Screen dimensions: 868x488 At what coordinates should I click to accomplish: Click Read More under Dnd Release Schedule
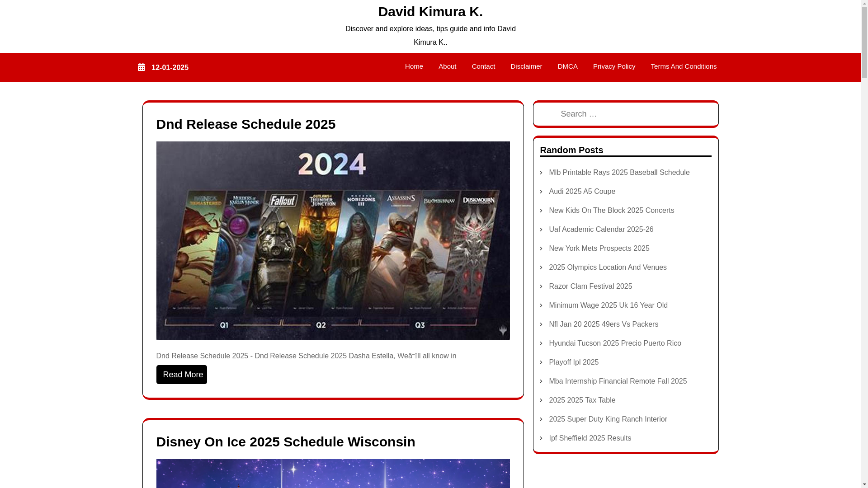pyautogui.click(x=182, y=375)
